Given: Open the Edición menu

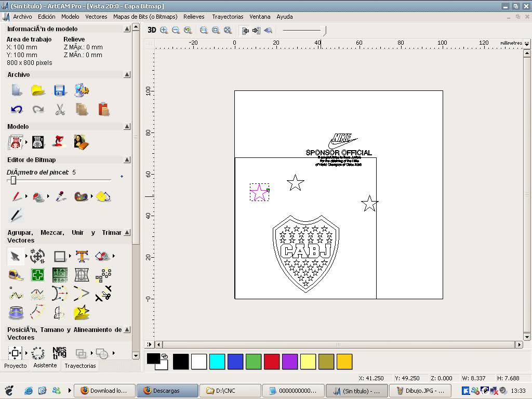Looking at the screenshot, I should pos(46,17).
